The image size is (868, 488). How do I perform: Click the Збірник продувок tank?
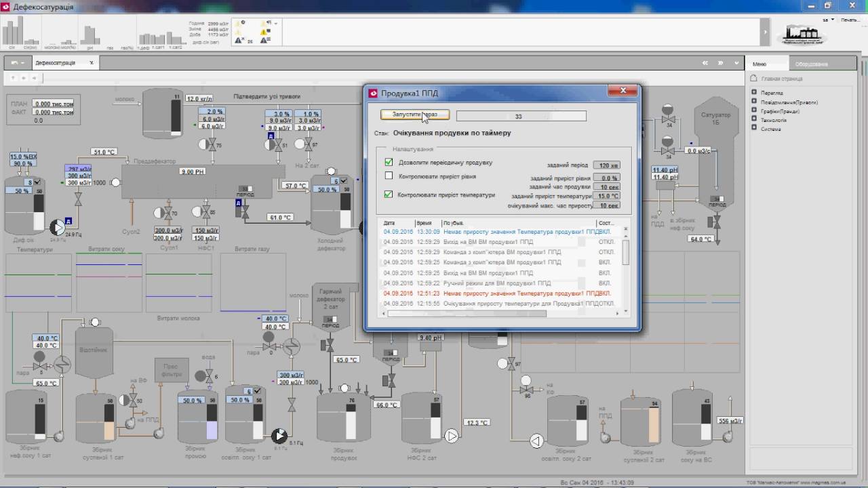coord(344,418)
